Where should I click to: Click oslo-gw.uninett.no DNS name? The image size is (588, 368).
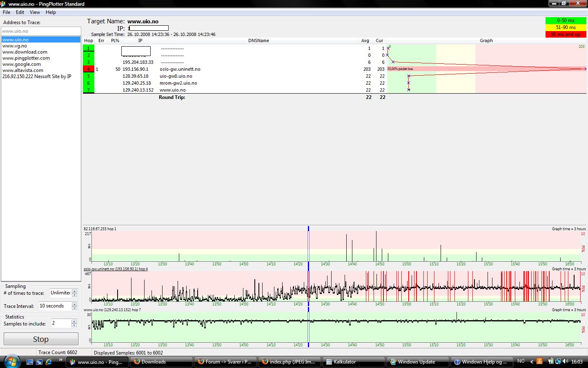pos(180,69)
